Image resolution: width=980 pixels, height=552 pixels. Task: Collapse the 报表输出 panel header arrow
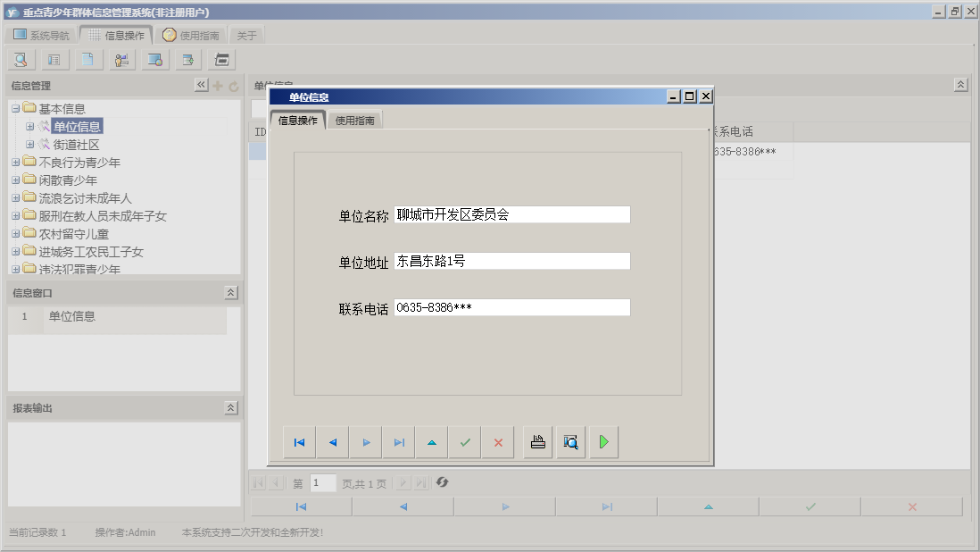[x=230, y=406]
